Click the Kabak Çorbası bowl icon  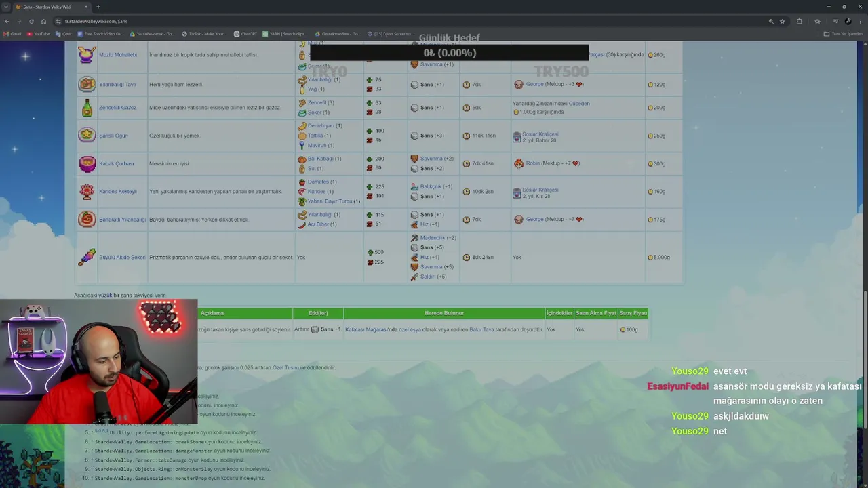point(87,163)
